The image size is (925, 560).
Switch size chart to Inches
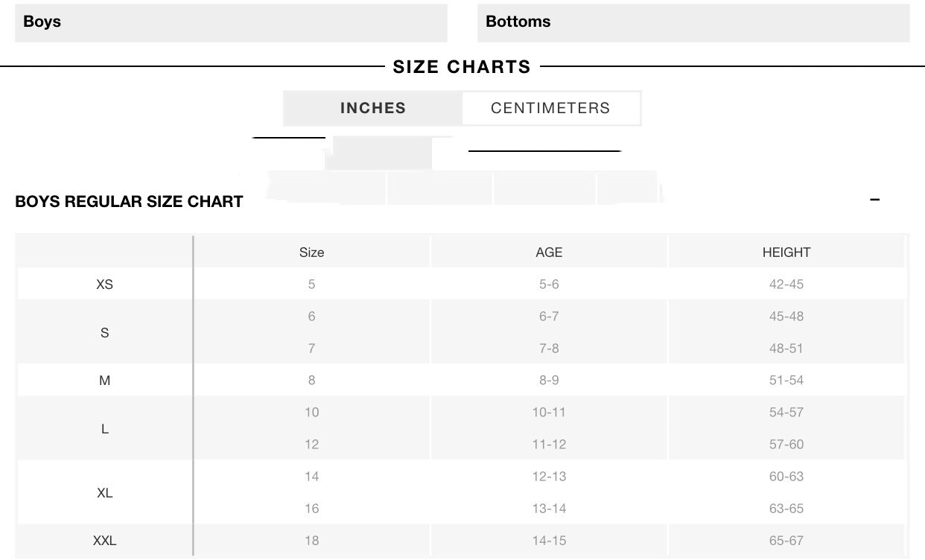click(x=373, y=108)
